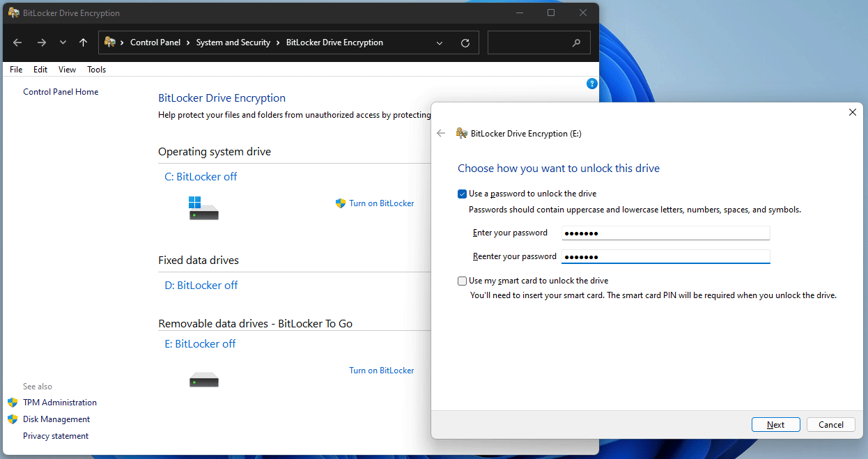This screenshot has width=868, height=459.
Task: Open the Tools menu
Action: point(96,70)
